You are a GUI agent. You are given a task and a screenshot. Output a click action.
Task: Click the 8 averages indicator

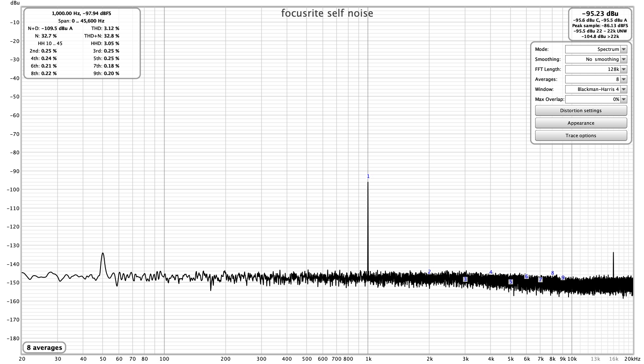[x=44, y=347]
